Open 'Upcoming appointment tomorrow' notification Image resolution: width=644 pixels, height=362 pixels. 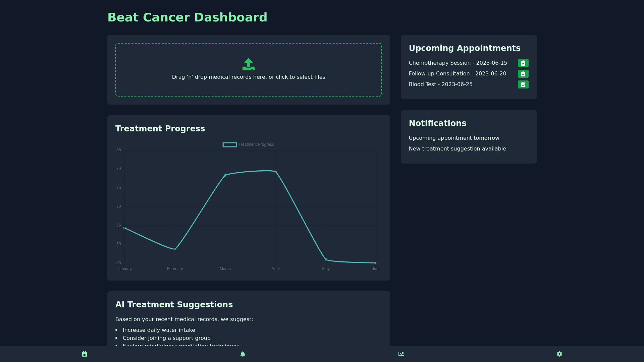[x=454, y=138]
